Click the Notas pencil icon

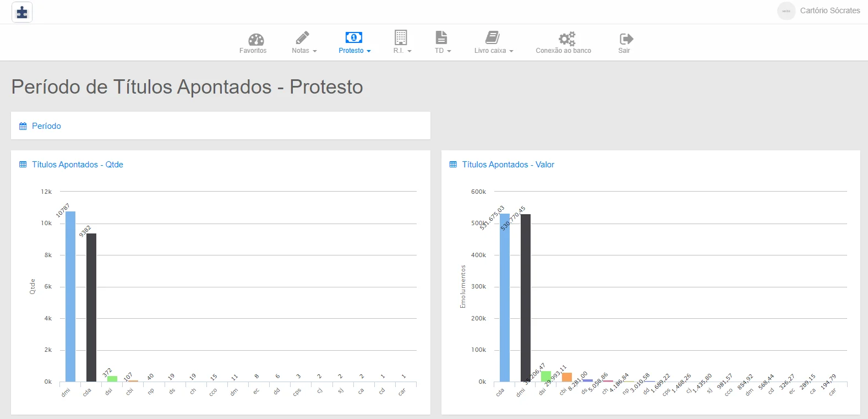click(x=303, y=37)
